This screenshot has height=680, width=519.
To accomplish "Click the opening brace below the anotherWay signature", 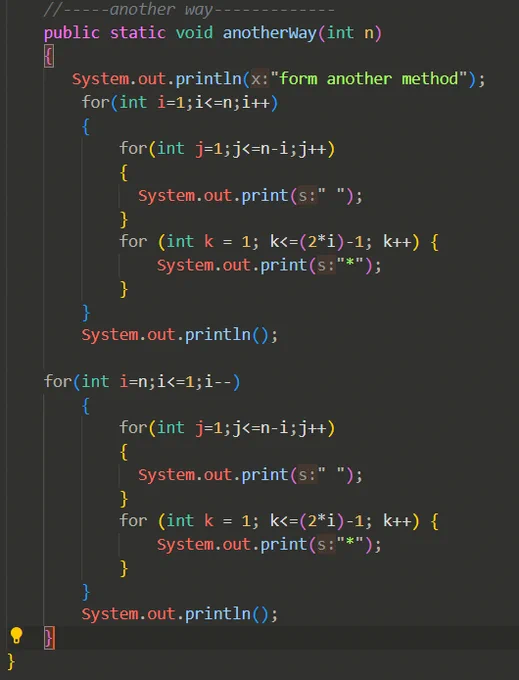I will coord(49,56).
